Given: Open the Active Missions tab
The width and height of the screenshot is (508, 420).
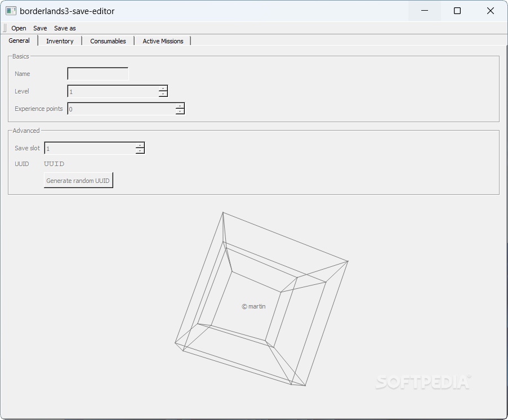Looking at the screenshot, I should [163, 41].
